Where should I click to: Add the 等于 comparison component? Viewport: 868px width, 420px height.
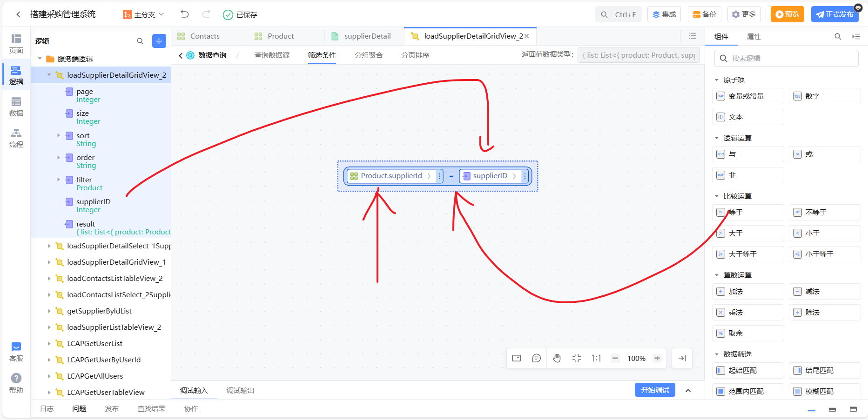(748, 213)
